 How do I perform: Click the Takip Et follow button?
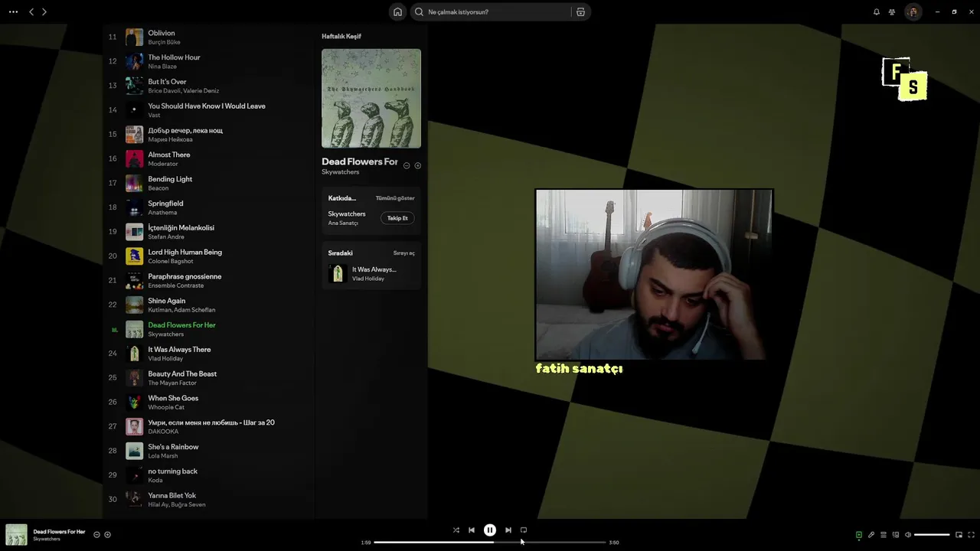coord(397,218)
